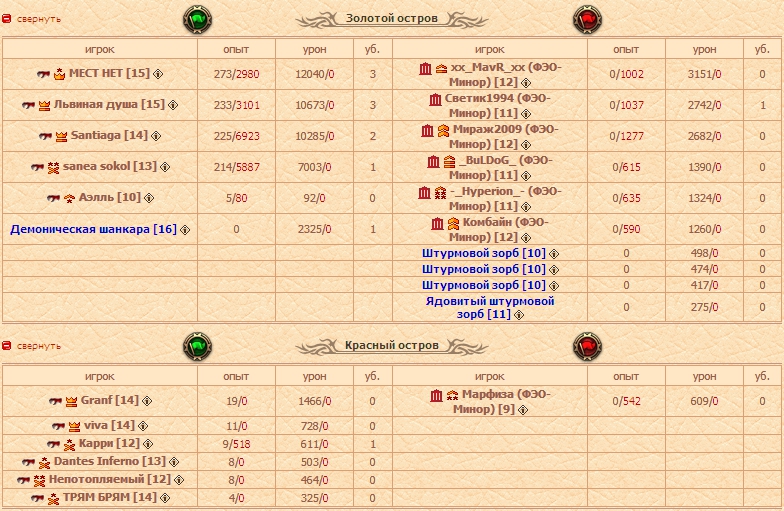Select experience value 9/518

tap(236, 444)
